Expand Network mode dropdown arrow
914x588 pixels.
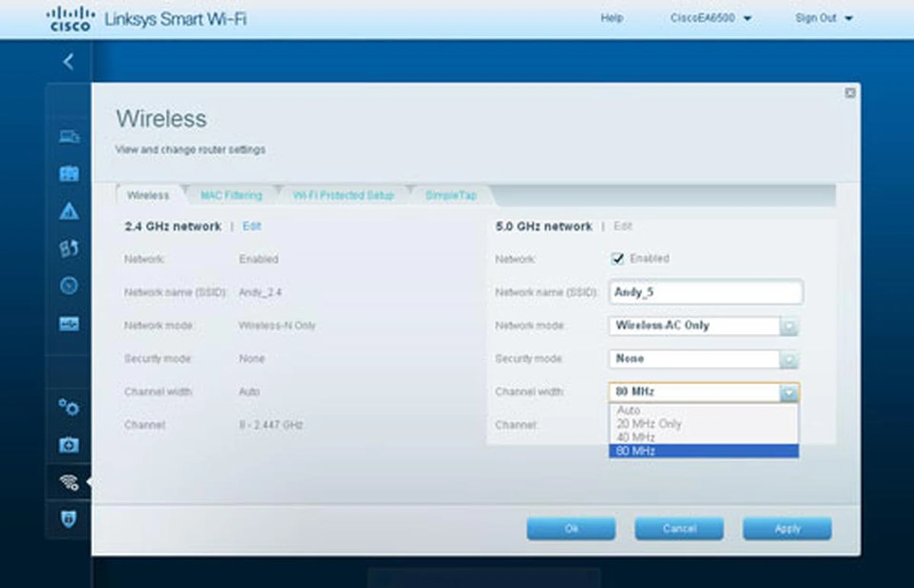pyautogui.click(x=789, y=326)
